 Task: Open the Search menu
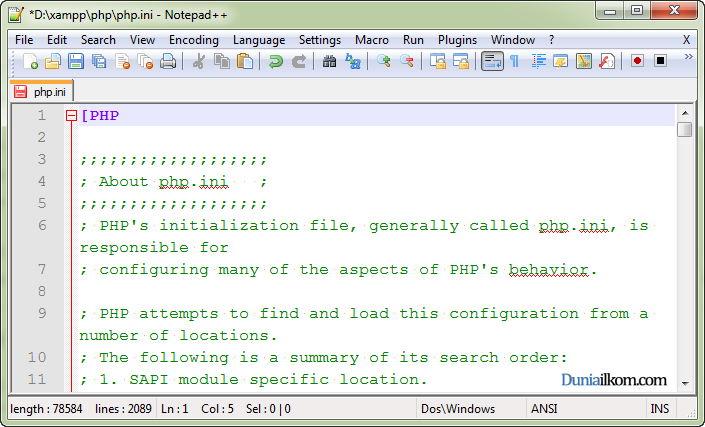[x=98, y=40]
